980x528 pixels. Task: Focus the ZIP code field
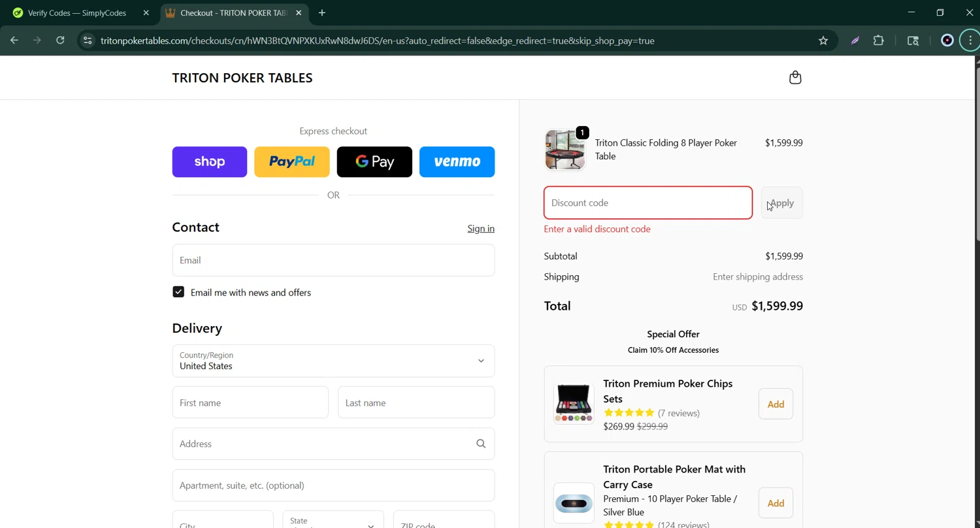(x=444, y=520)
